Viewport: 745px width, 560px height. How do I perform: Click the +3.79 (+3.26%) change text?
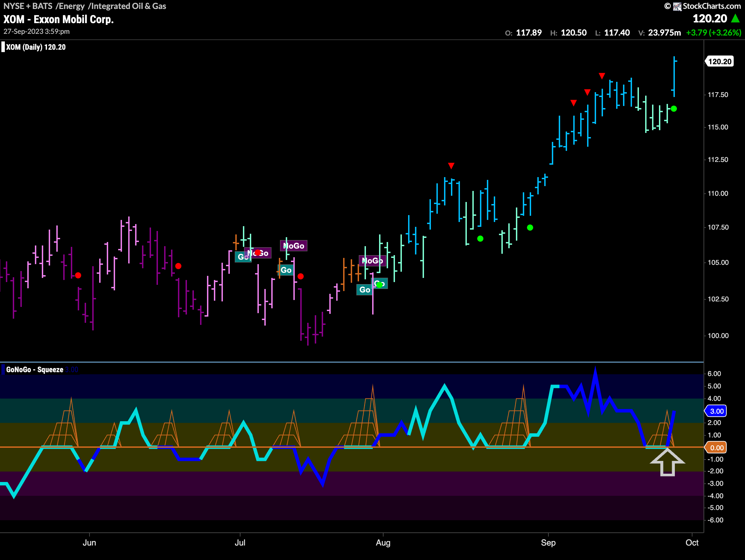[x=714, y=33]
